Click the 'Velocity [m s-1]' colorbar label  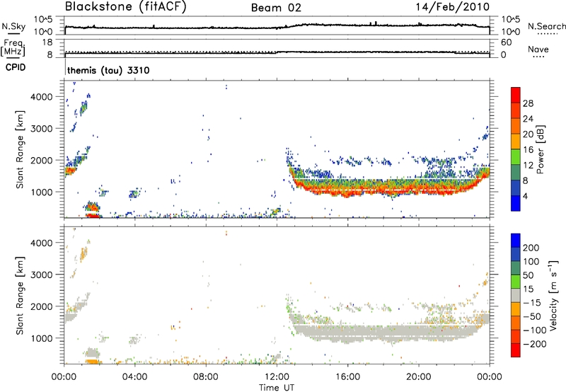point(553,295)
